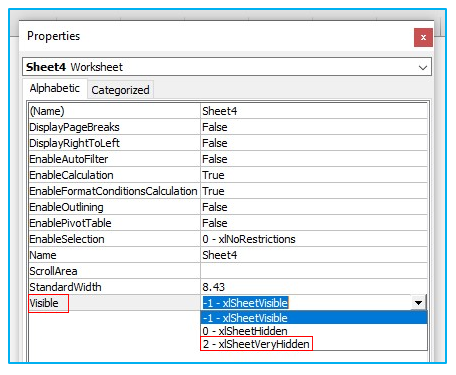Screen dimensions: 456x375
Task: Select the EnablePivotTable property
Action: tap(114, 223)
